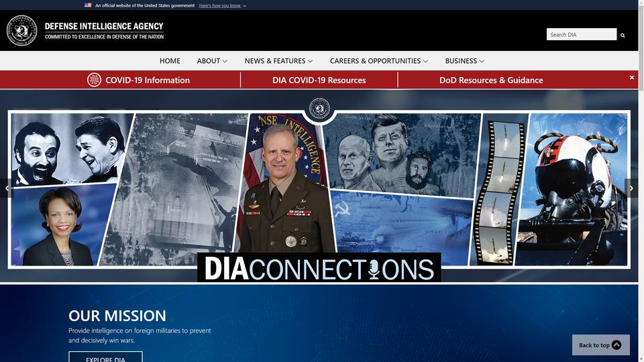Screen dimensions: 644x362
Task: Open COVID-19 Information link
Action: pos(148,80)
